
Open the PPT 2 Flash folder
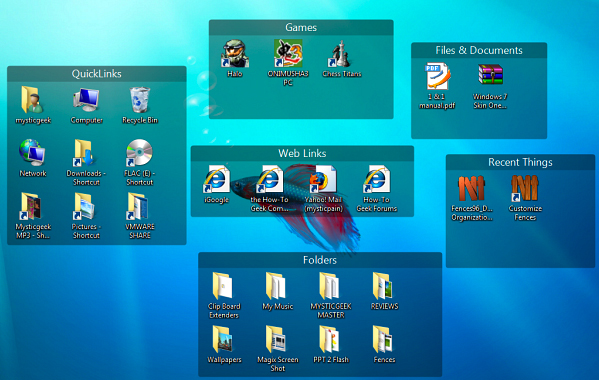(x=330, y=339)
